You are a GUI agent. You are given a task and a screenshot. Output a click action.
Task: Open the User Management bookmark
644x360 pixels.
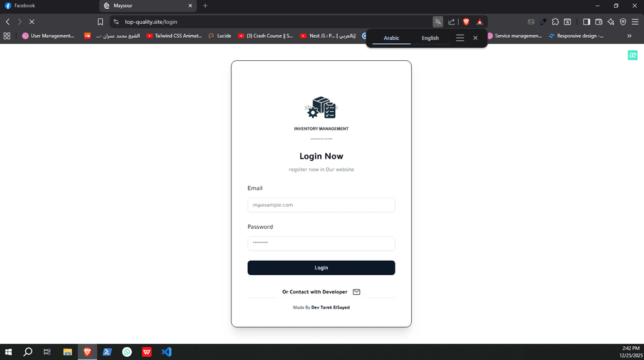48,36
